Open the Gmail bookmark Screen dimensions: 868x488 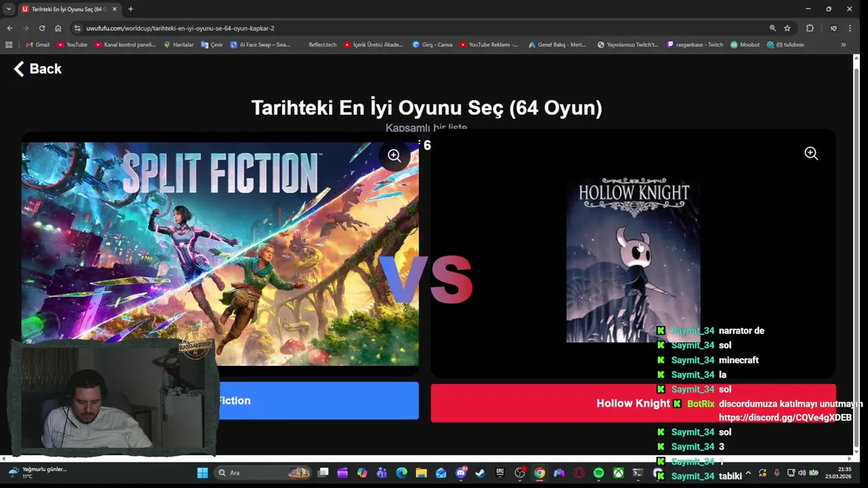coord(37,45)
